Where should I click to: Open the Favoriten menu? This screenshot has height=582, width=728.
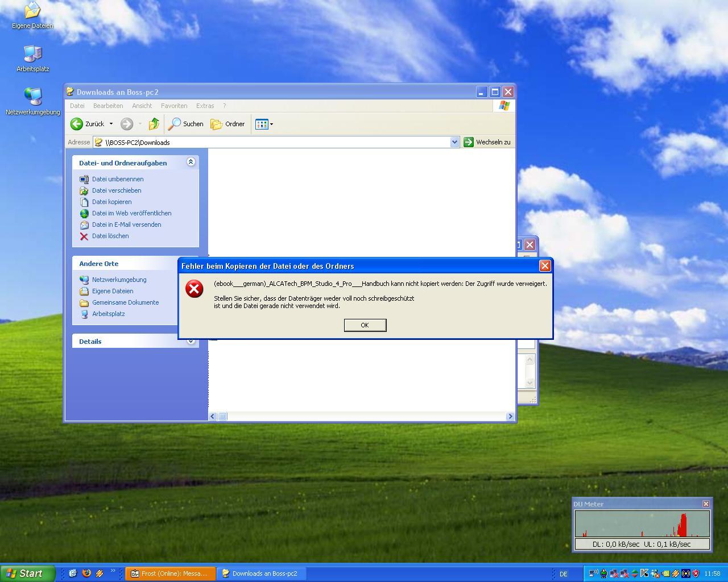(x=174, y=106)
